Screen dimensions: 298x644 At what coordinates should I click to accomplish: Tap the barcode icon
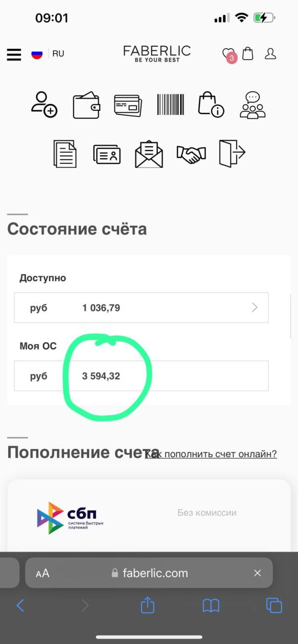click(x=170, y=105)
